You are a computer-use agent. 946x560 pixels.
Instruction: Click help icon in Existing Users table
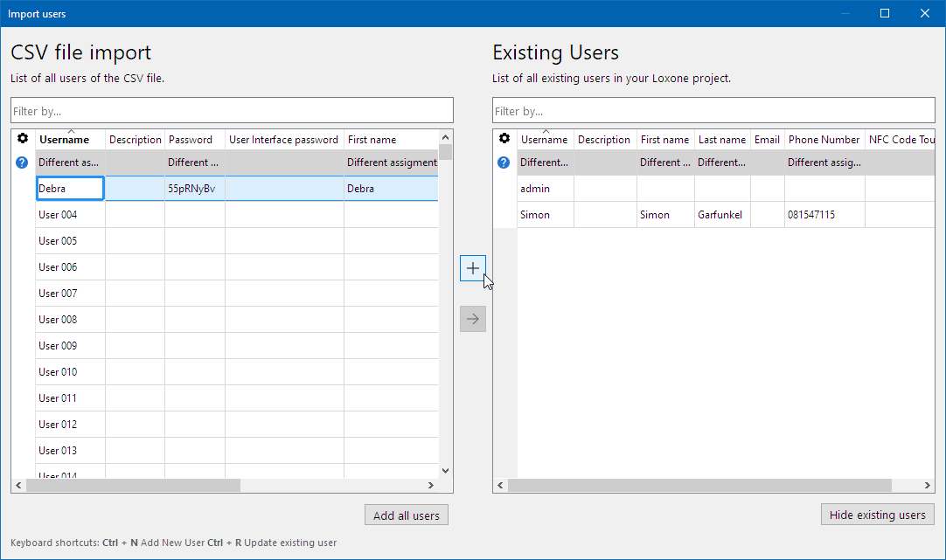click(504, 162)
